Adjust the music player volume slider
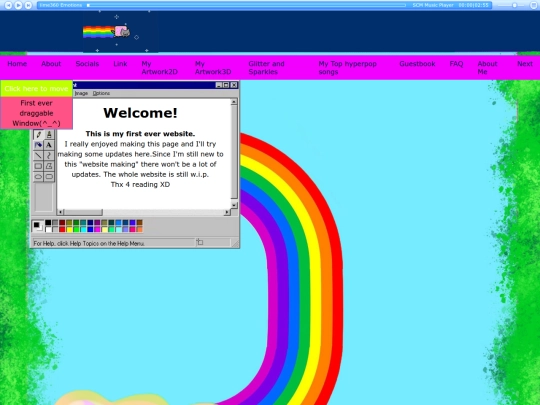Screen dimensions: 540x405 (514, 5)
